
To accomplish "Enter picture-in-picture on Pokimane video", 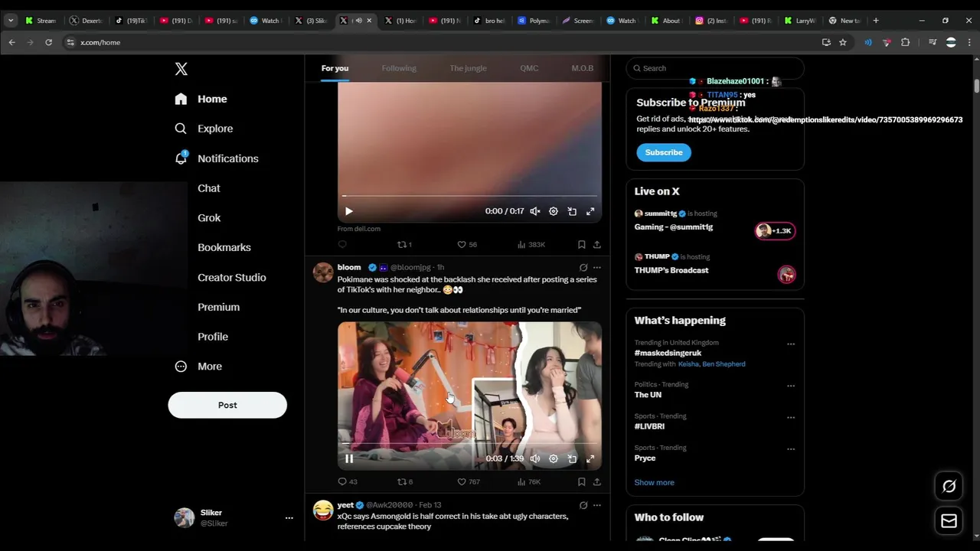I will 572,458.
